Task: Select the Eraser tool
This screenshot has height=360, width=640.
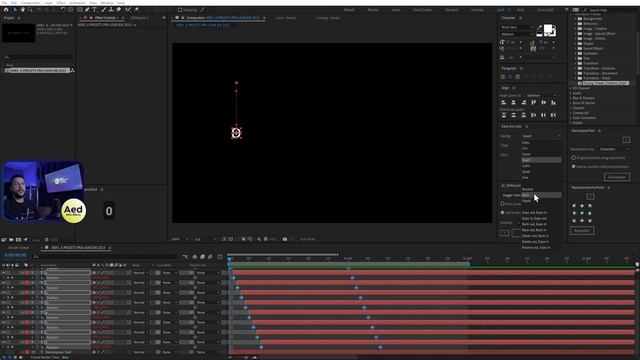Action: [x=119, y=9]
